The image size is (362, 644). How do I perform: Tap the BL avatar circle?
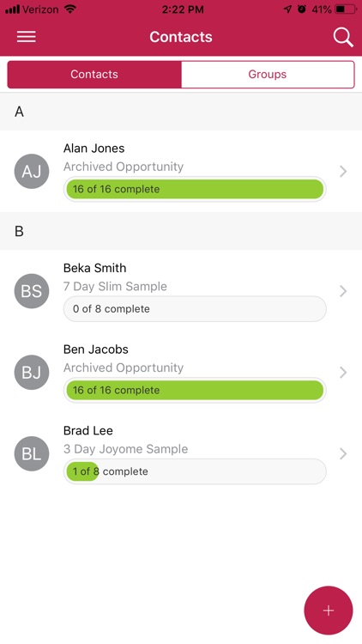[x=32, y=454]
